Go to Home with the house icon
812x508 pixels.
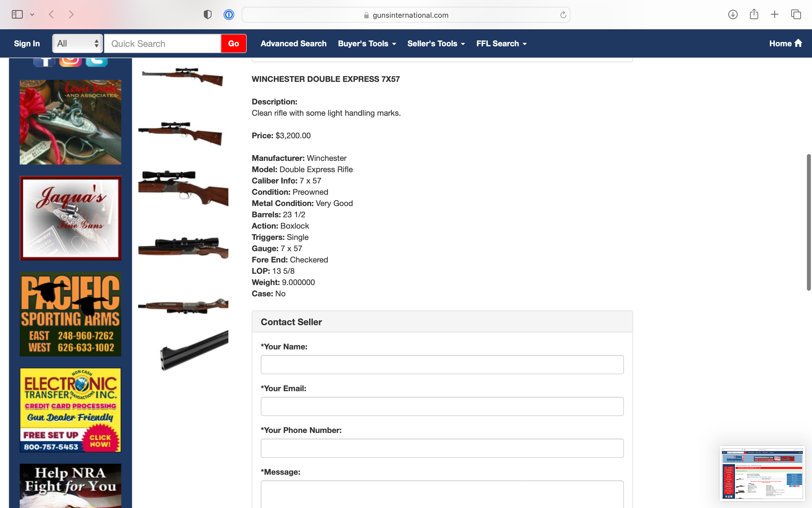785,43
